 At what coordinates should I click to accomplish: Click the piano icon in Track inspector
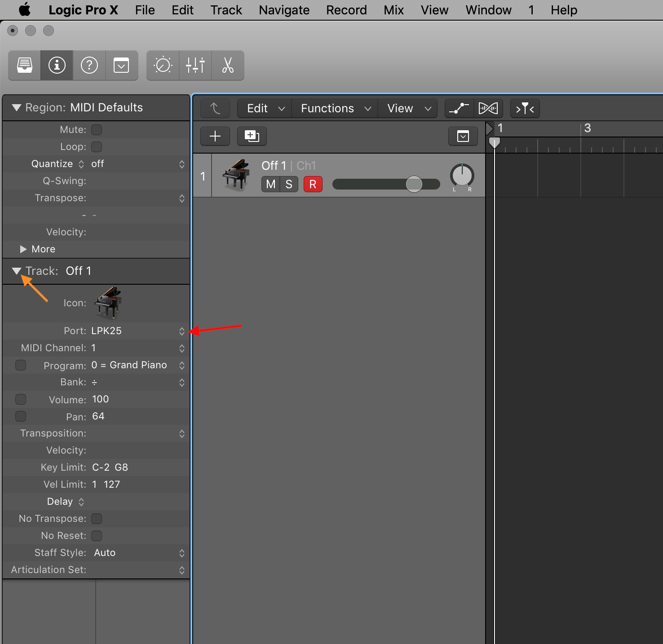pos(108,303)
